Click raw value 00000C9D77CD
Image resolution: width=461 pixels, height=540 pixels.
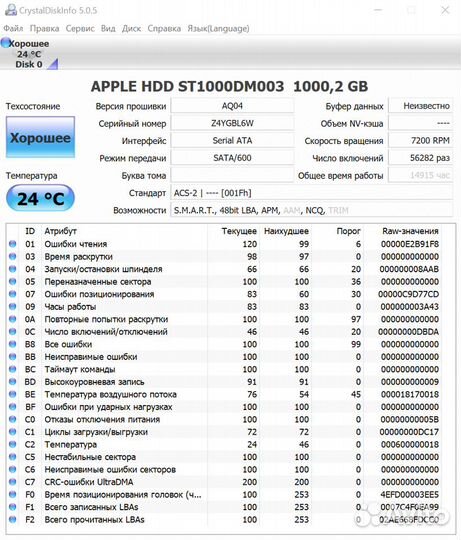point(409,294)
